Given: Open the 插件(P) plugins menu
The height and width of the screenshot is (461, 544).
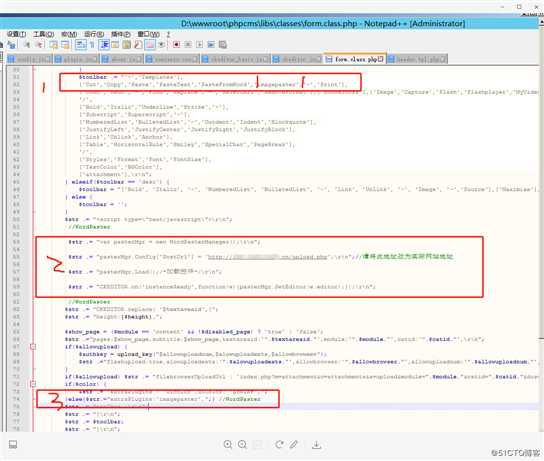Looking at the screenshot, I should (x=121, y=34).
